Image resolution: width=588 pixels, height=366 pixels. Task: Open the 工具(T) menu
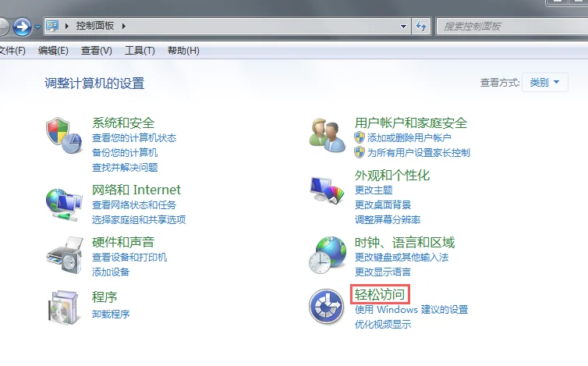(140, 51)
